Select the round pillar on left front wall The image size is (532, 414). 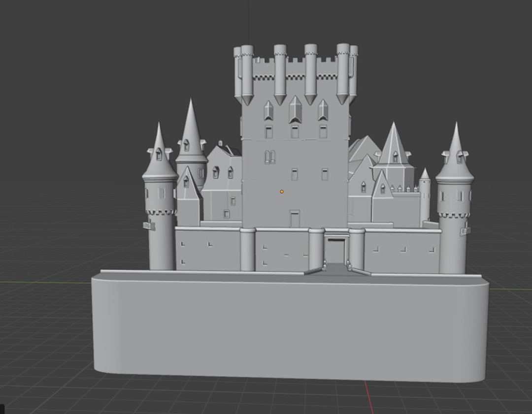pyautogui.click(x=248, y=250)
